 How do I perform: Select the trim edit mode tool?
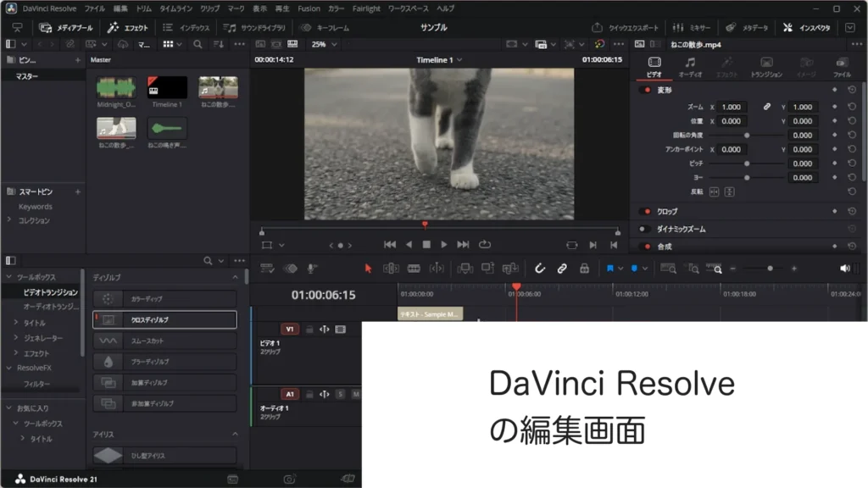[391, 269]
